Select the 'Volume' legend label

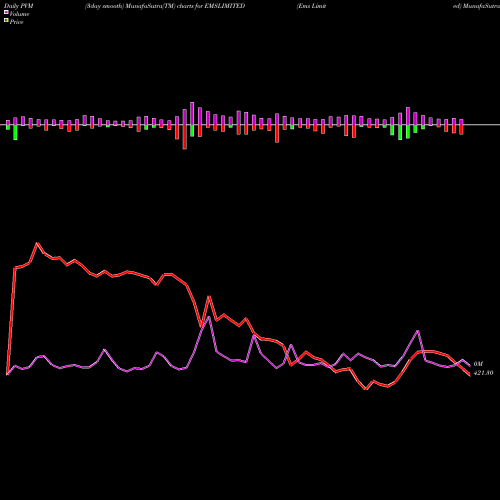point(19,14)
